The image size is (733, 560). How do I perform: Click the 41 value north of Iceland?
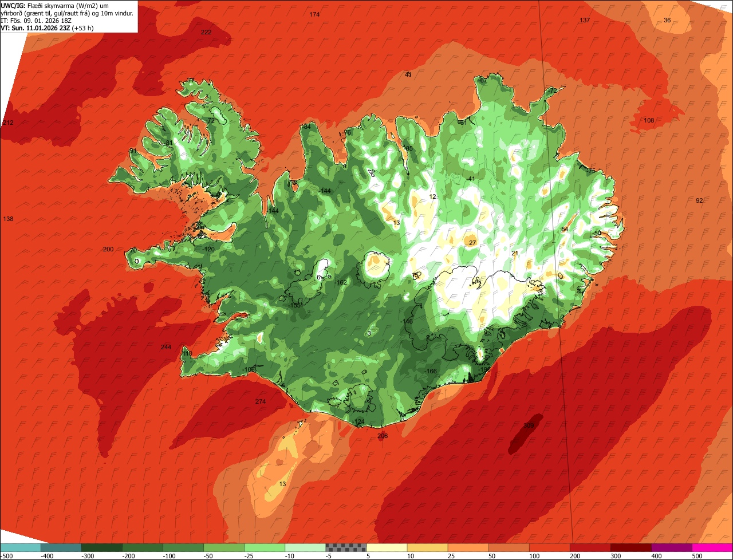click(408, 75)
